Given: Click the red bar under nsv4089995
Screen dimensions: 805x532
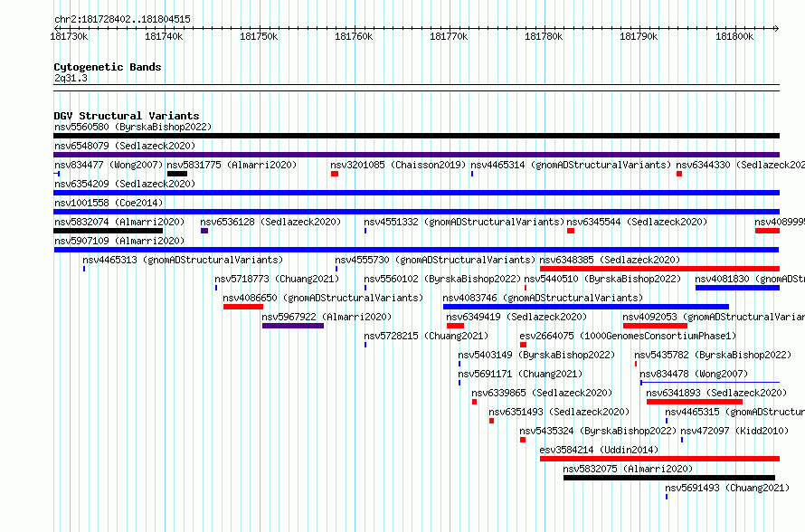Looking at the screenshot, I should click(x=768, y=231).
